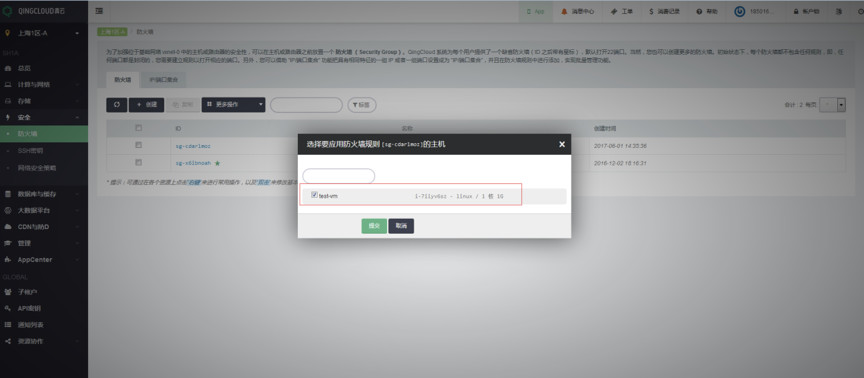Expand AppCenter in sidebar
This screenshot has width=864, height=378.
pos(44,260)
